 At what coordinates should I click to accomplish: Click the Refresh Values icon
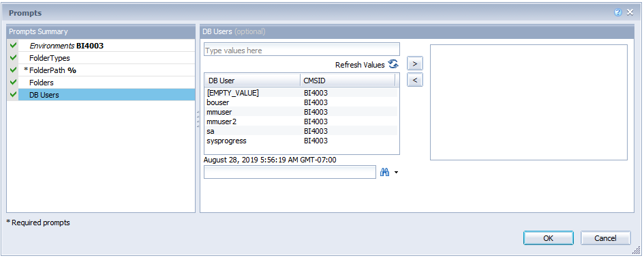(393, 64)
